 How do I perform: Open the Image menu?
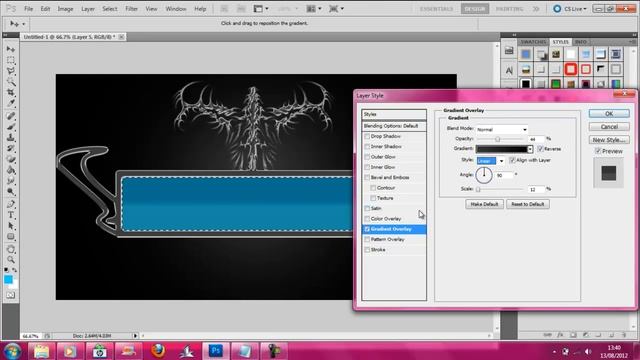65,9
